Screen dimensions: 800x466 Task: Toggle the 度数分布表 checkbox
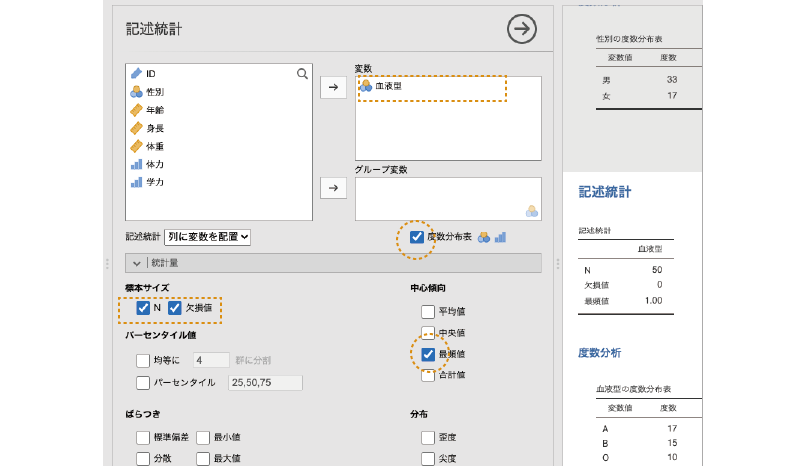417,237
